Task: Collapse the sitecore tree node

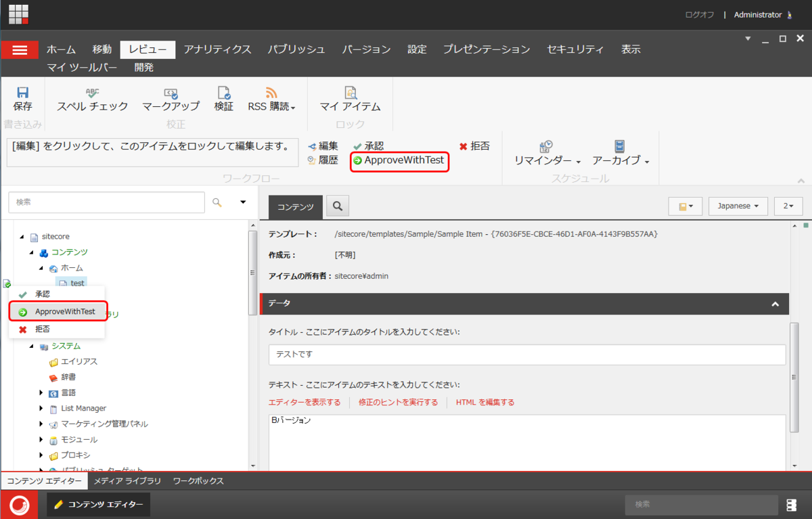Action: click(x=22, y=237)
